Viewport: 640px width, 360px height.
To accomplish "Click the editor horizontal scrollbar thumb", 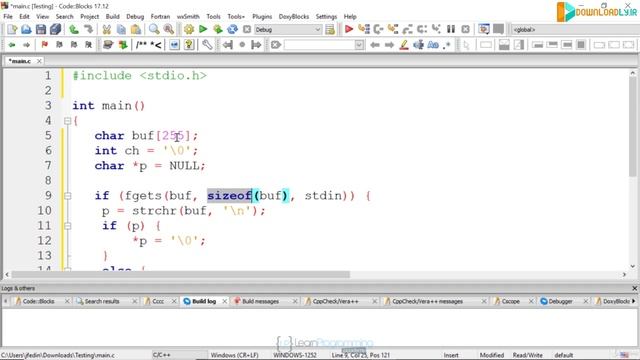I will (180, 275).
